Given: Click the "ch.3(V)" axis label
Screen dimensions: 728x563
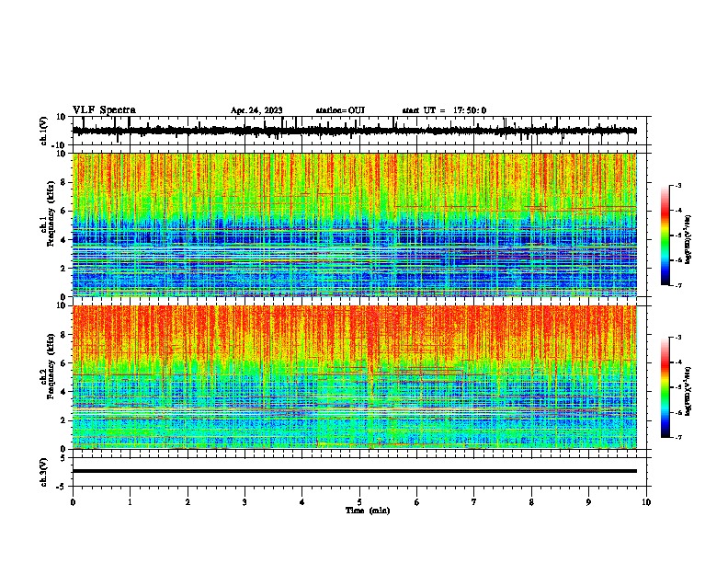Looking at the screenshot, I should [x=44, y=472].
